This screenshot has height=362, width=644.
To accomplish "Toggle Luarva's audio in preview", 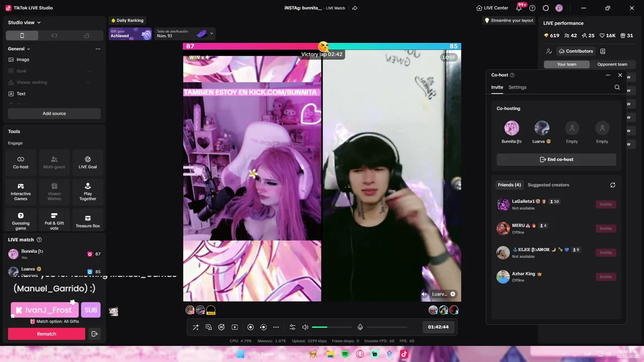I will click(x=424, y=294).
